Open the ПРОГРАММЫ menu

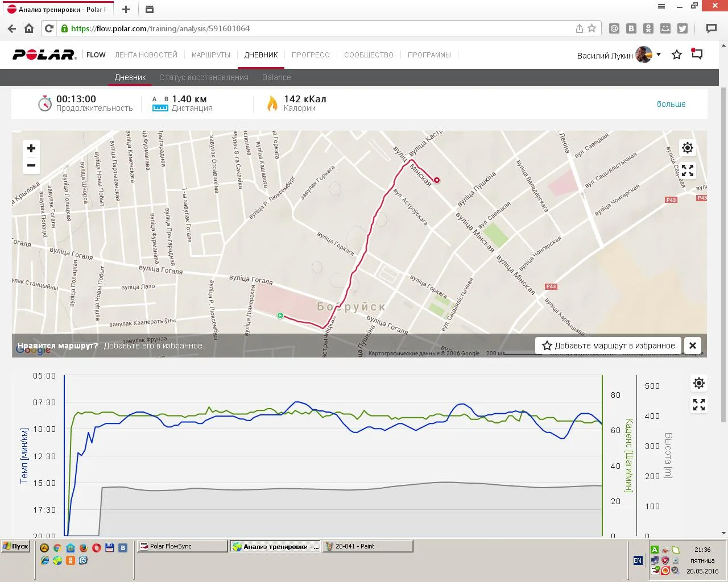point(429,55)
